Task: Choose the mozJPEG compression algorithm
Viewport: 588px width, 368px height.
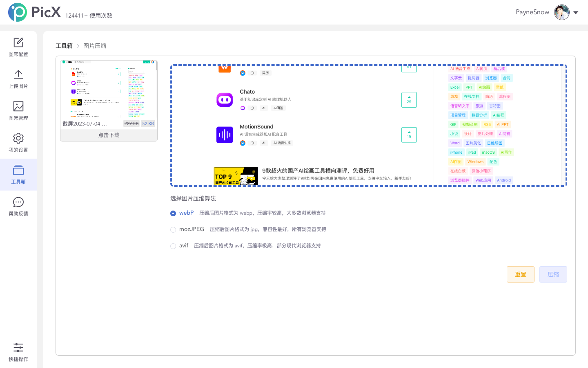Action: 173,229
